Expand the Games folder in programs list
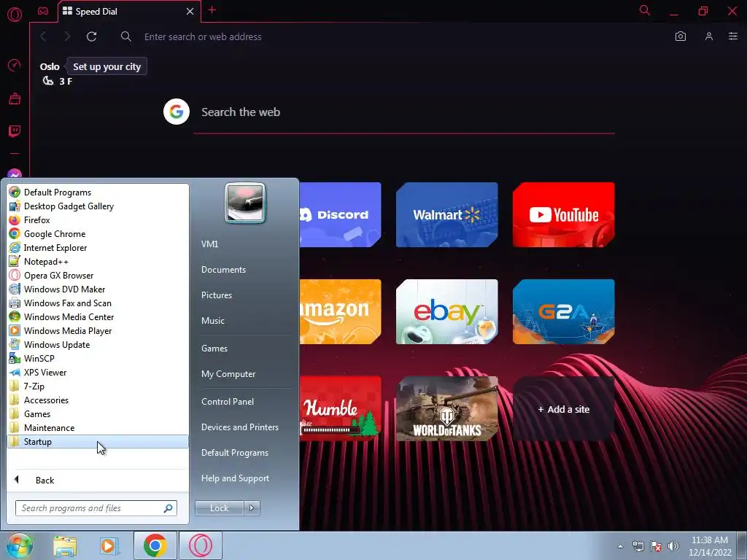747x560 pixels. 98,414
